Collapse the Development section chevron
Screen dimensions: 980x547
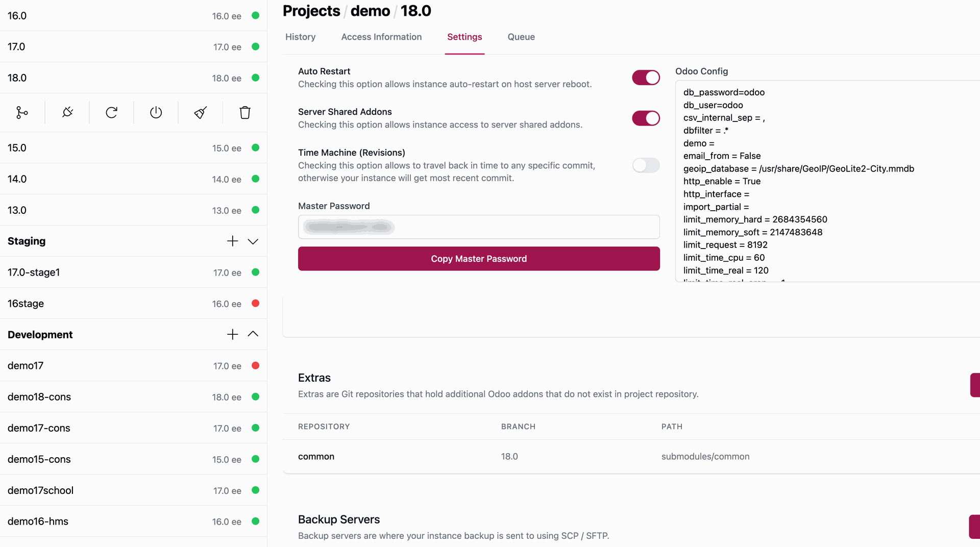pos(253,334)
